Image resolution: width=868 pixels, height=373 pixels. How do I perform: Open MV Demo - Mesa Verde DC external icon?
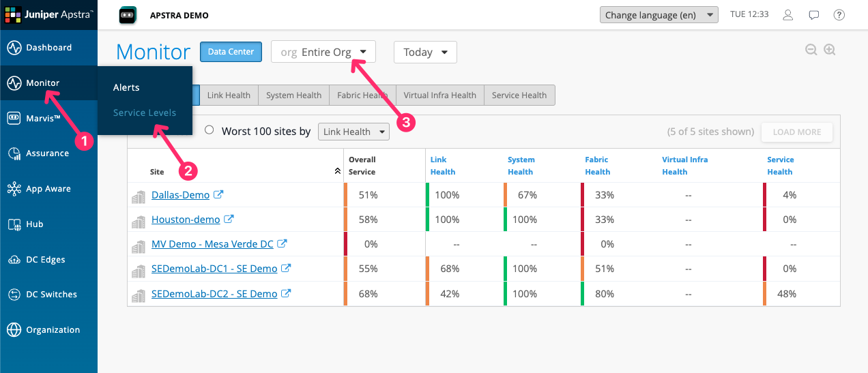tap(282, 243)
